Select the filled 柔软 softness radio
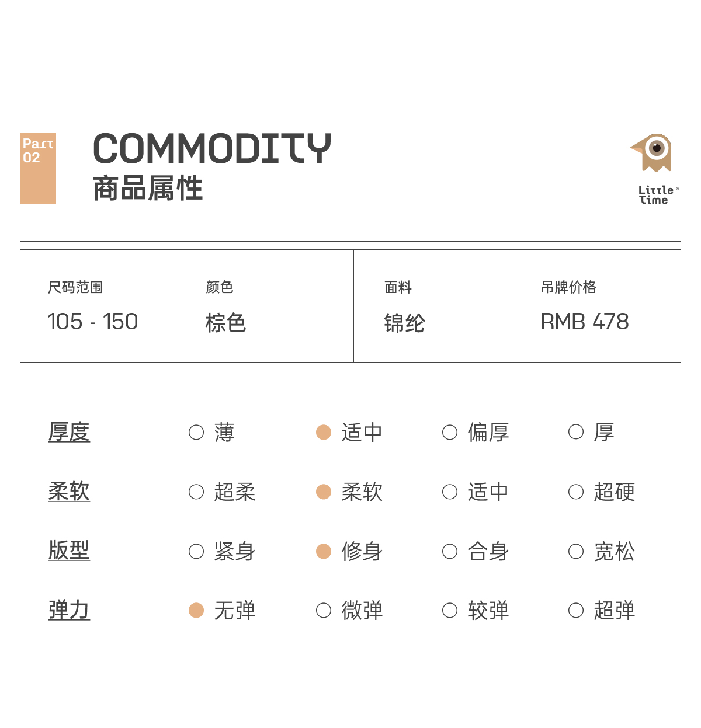The width and height of the screenshot is (701, 728). [x=324, y=492]
